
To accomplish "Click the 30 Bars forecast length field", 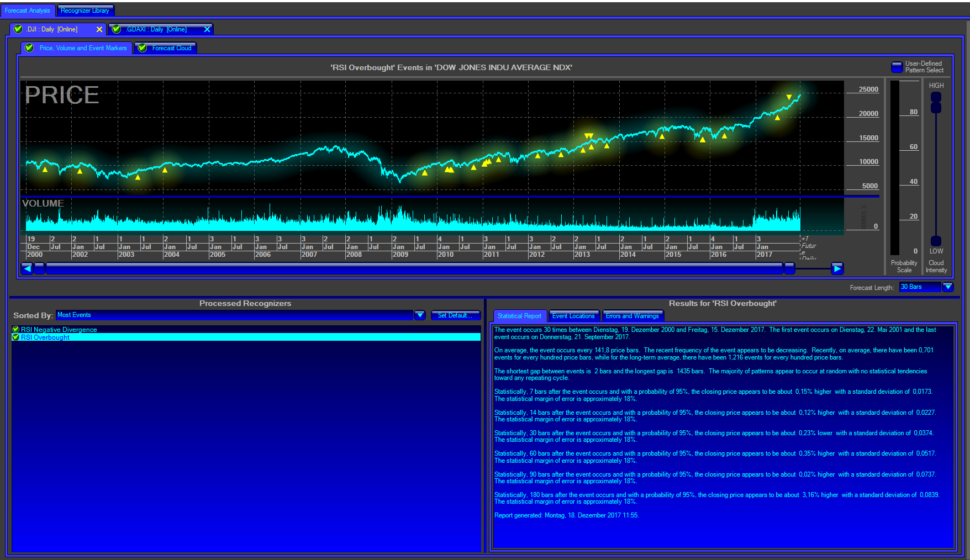I will 920,287.
